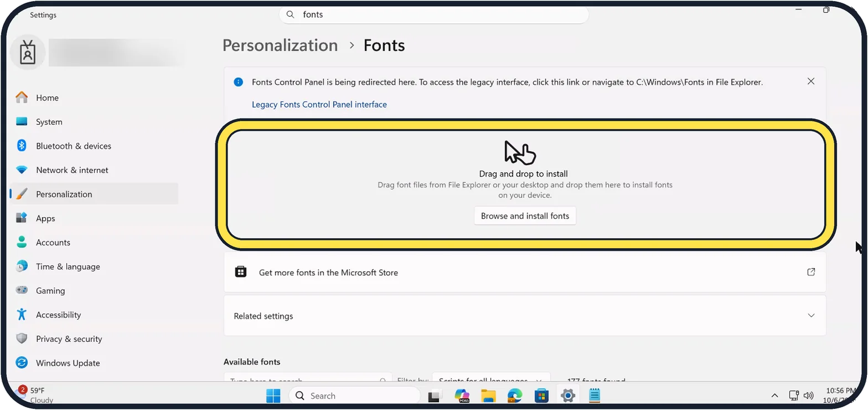Dismiss the Fonts Control Panel info banner
The width and height of the screenshot is (868, 410).
811,81
